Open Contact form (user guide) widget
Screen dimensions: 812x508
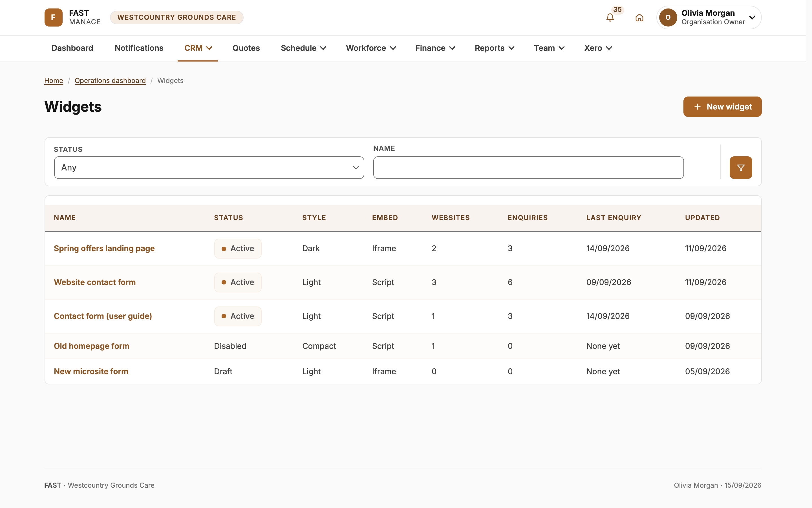[103, 316]
